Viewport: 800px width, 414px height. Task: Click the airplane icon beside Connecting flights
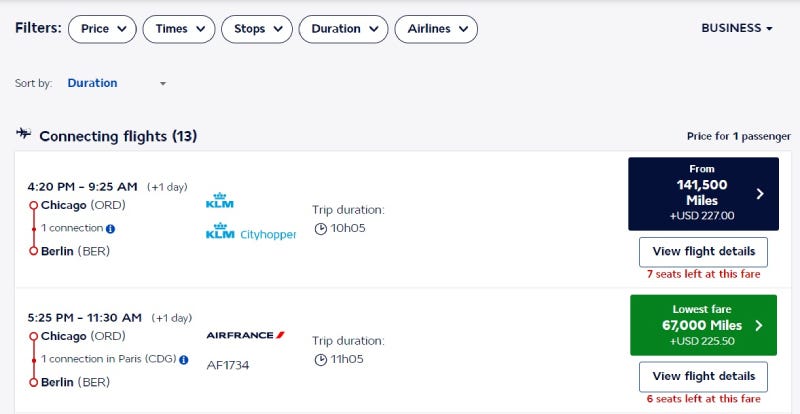pos(24,135)
